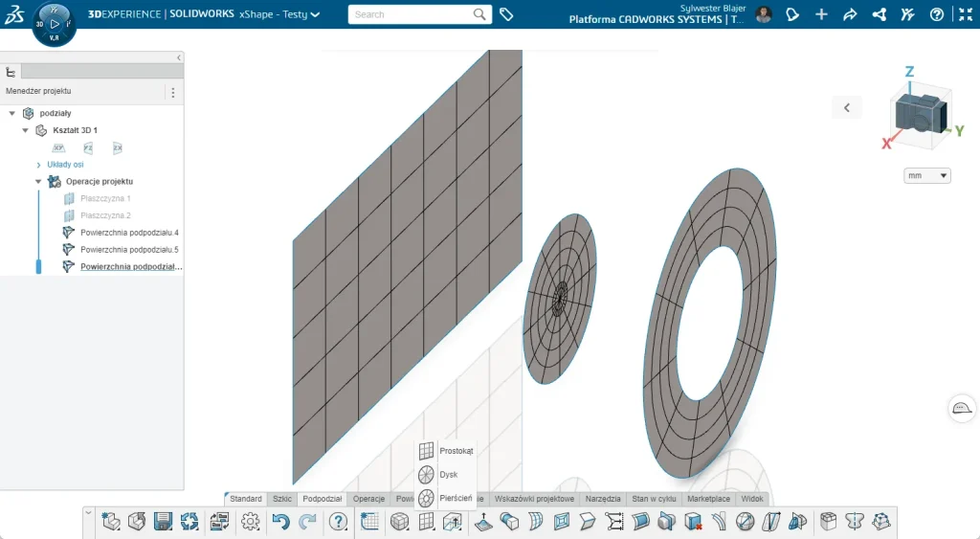Open the network share nodes icon

coord(879,14)
